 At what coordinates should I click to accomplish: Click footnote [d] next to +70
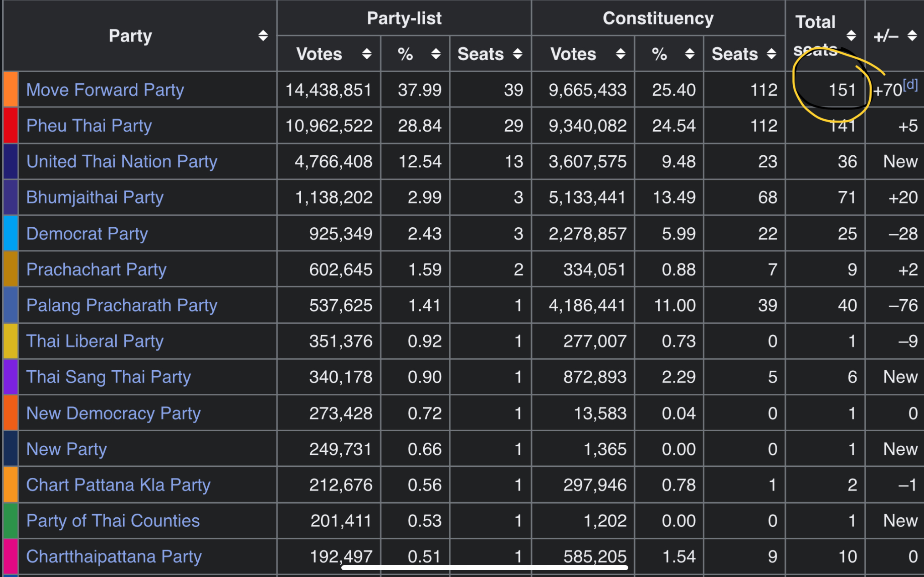(x=910, y=85)
